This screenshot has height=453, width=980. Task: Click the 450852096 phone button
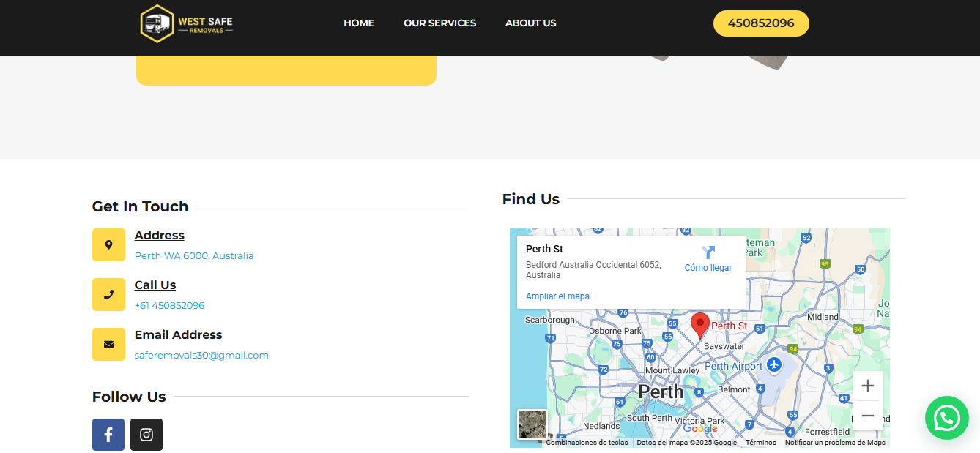[761, 23]
